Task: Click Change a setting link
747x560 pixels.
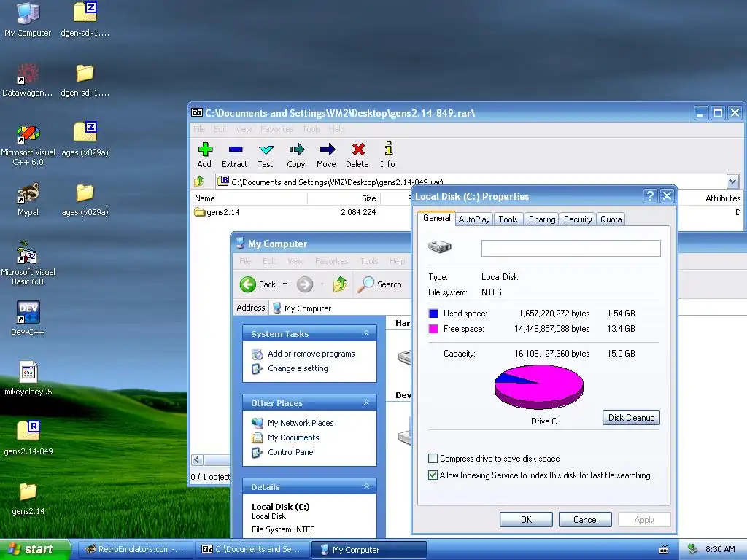Action: pos(298,368)
